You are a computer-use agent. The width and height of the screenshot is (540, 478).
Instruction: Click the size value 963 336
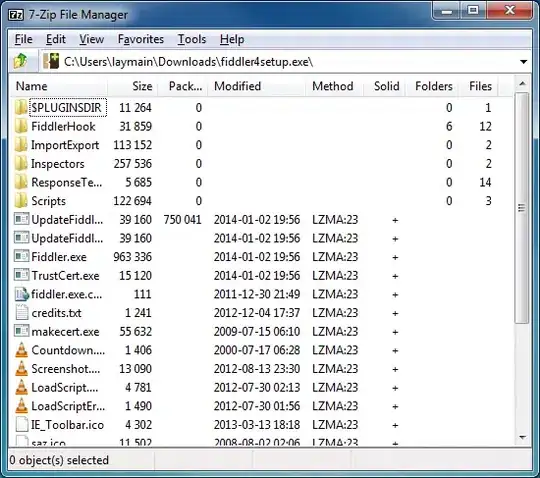tap(132, 257)
